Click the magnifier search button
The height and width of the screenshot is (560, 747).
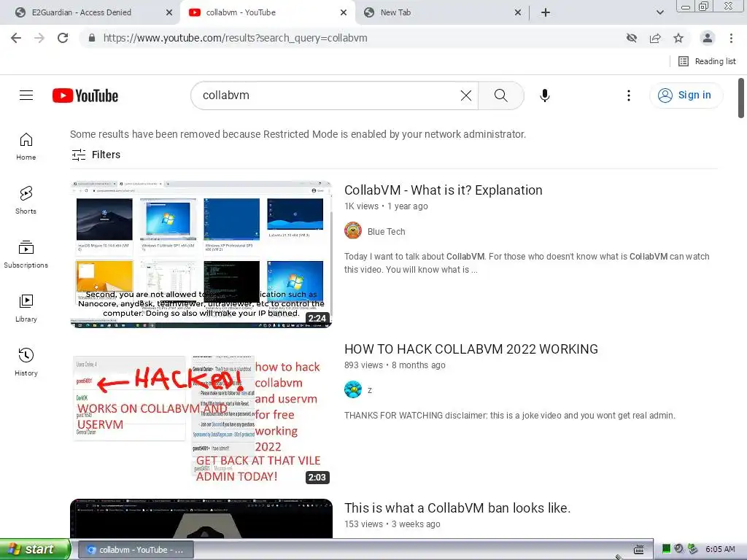click(500, 96)
